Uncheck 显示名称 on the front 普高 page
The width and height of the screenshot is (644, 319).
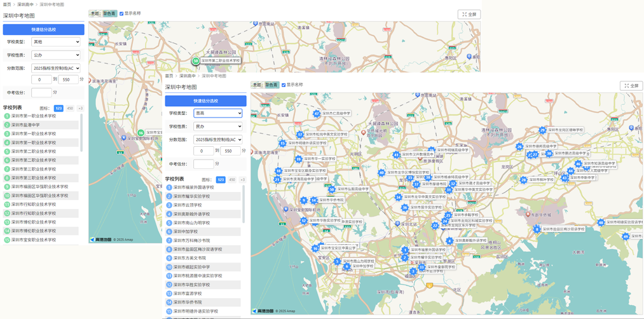[284, 85]
